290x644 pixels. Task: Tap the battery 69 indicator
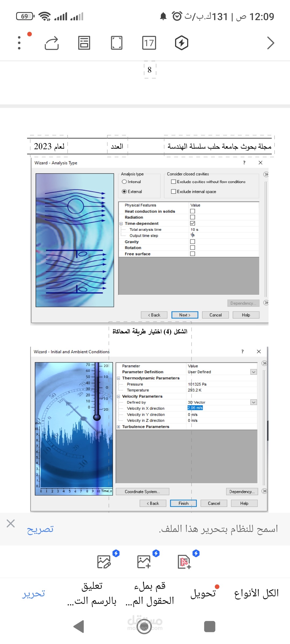[x=25, y=16]
